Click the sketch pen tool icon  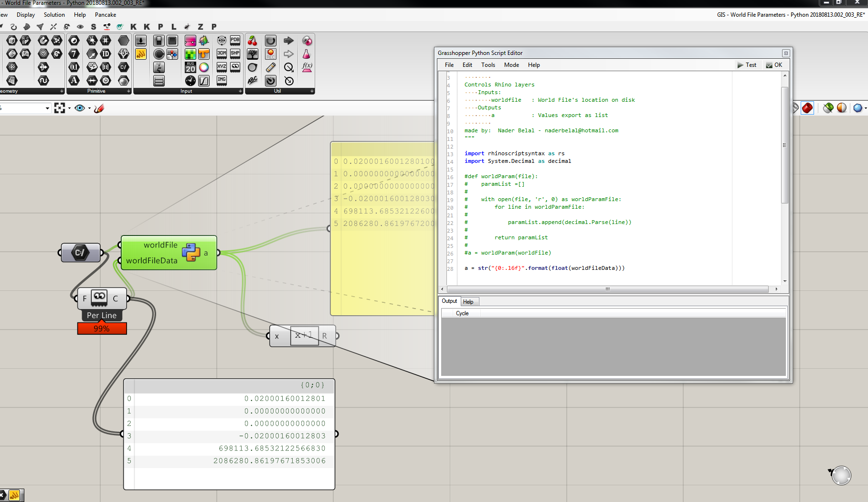pyautogui.click(x=99, y=108)
